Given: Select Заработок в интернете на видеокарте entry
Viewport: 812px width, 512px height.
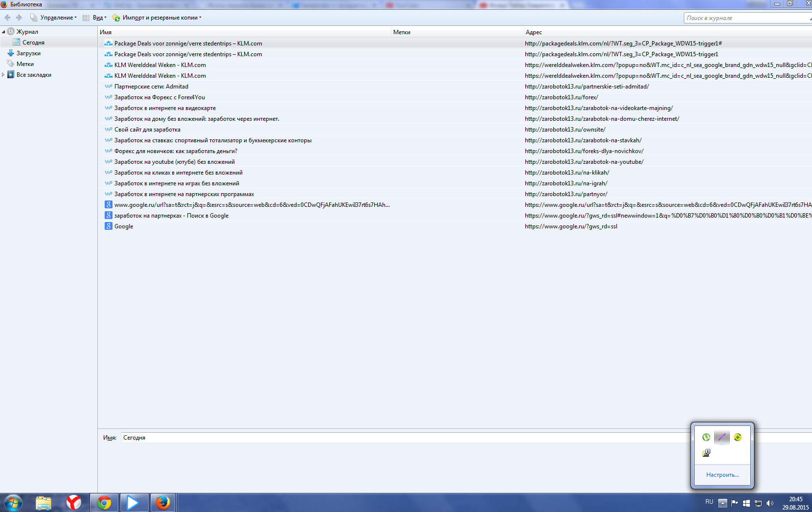Looking at the screenshot, I should tap(165, 108).
